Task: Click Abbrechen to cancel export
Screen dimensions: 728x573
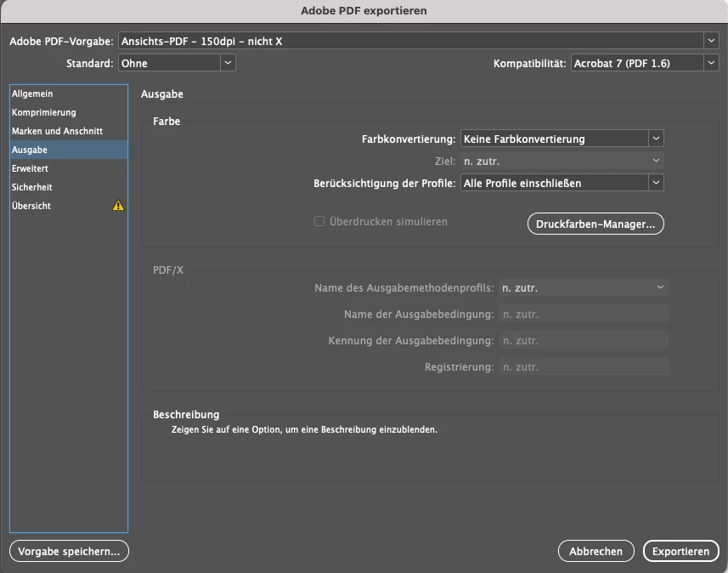Action: coord(596,551)
